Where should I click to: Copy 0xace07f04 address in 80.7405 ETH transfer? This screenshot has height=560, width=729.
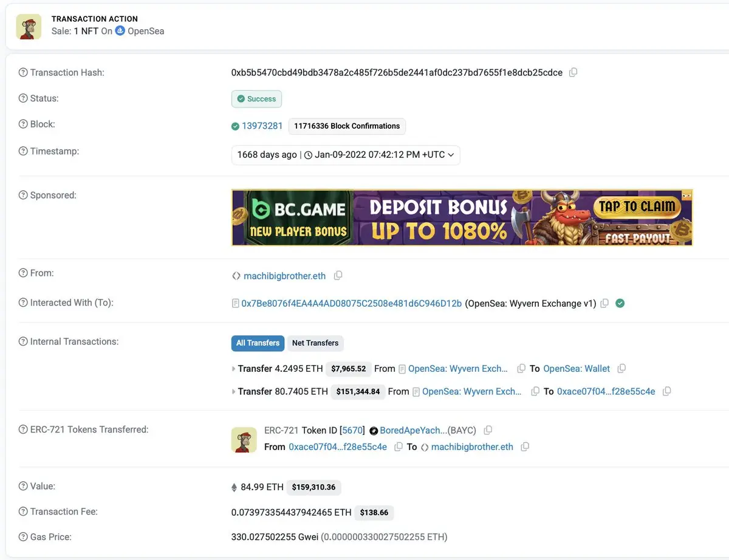pyautogui.click(x=666, y=392)
